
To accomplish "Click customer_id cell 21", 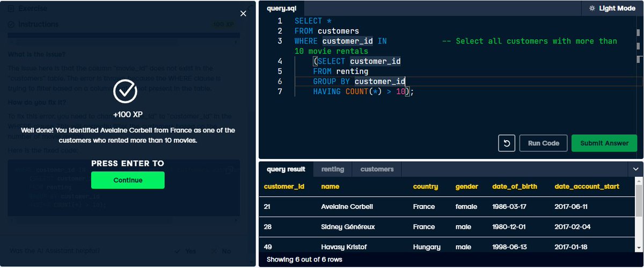I will point(268,207).
